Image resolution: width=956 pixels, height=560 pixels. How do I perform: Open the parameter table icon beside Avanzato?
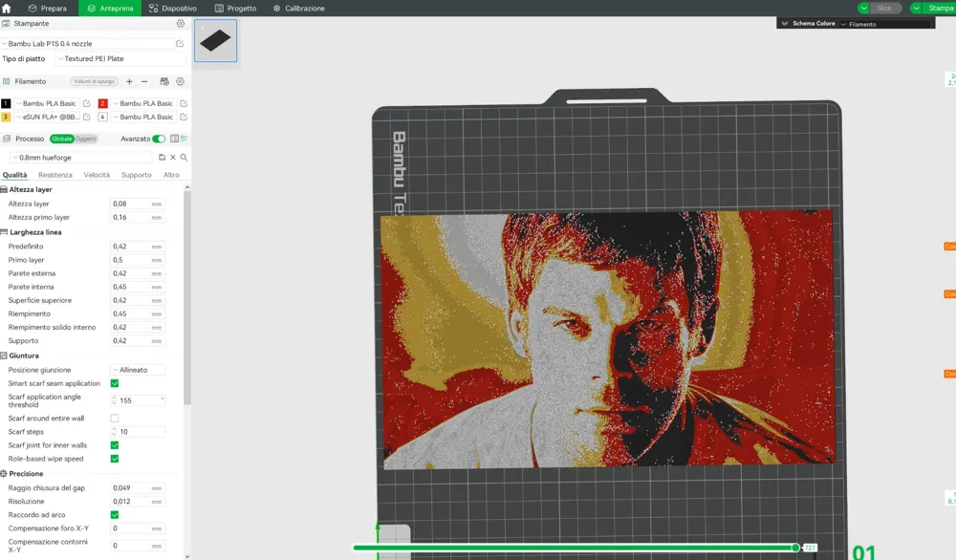pos(174,139)
